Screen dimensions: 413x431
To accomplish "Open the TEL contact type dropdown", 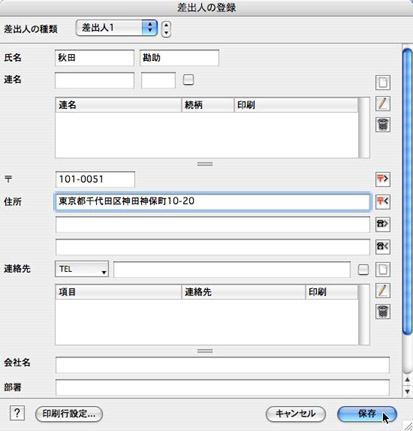I will 82,269.
